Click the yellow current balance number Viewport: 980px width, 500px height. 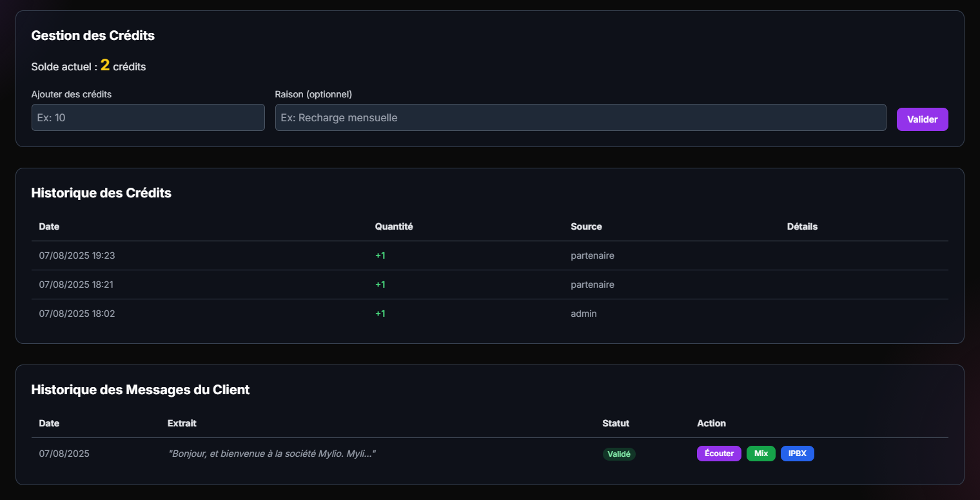(x=105, y=65)
